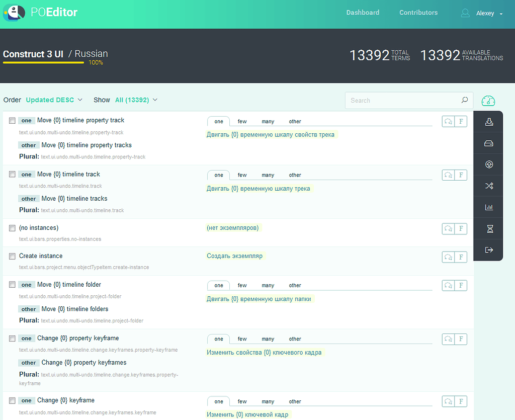Screen dimensions: 515x420
Task: Select the upload icon in the dark sidebar
Action: pyautogui.click(x=488, y=164)
